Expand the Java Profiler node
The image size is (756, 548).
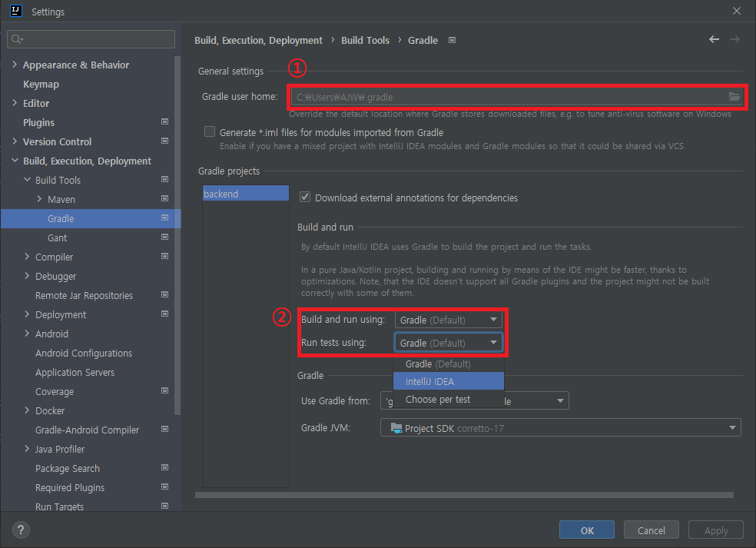[27, 449]
